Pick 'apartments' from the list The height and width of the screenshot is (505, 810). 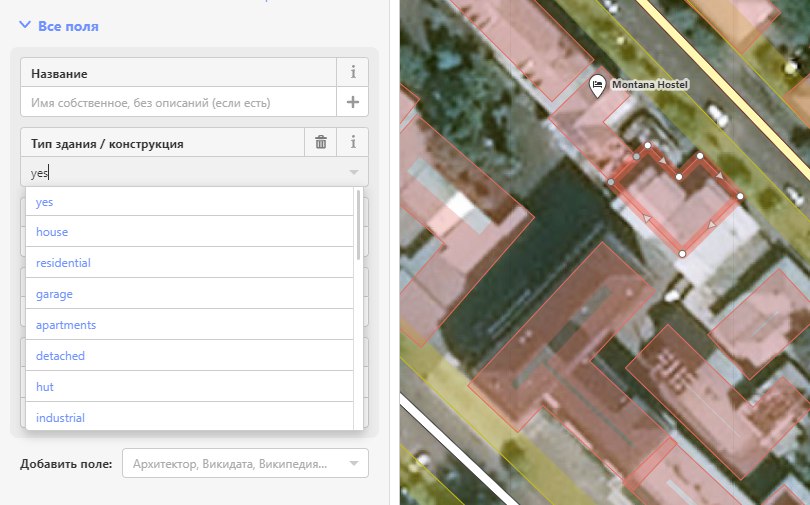[190, 324]
